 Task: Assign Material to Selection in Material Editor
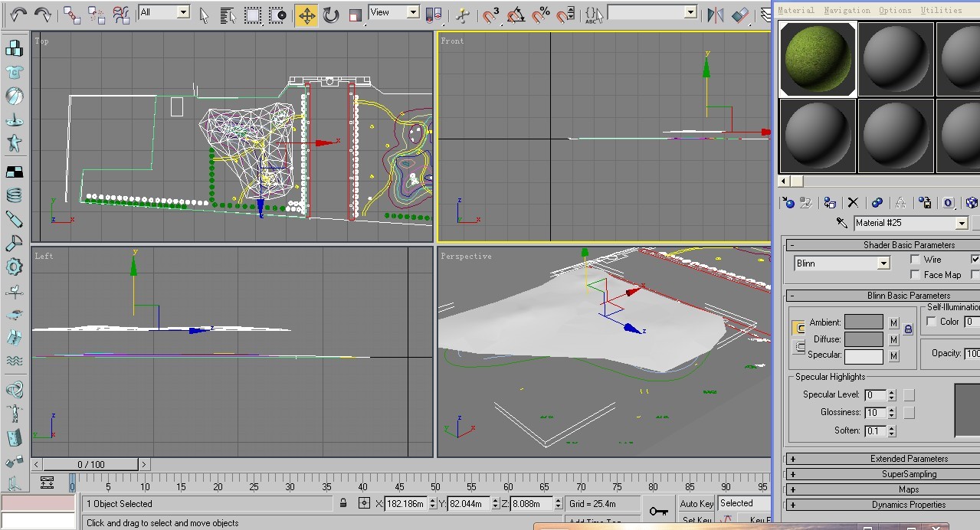click(830, 202)
